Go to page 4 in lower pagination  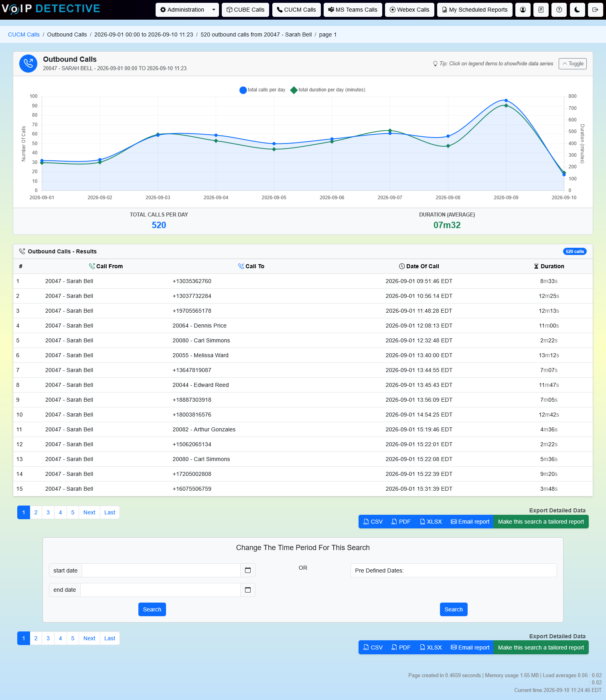tap(61, 638)
